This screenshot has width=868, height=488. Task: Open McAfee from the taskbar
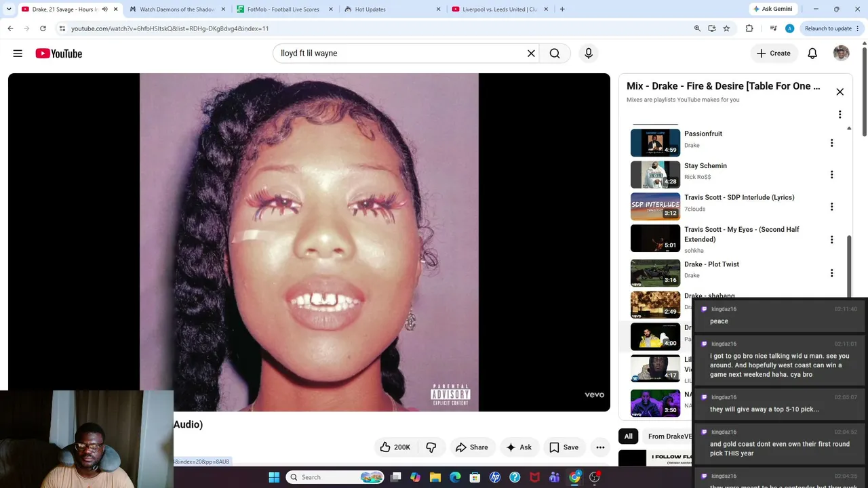pyautogui.click(x=534, y=477)
